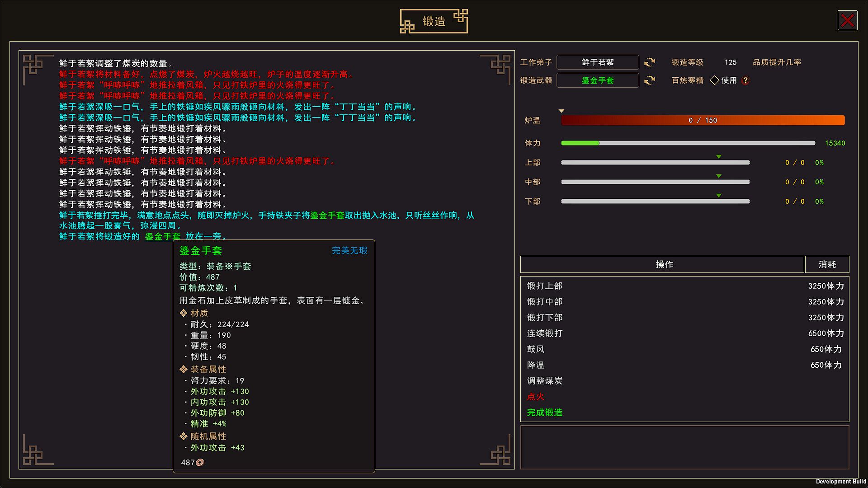Click the red 点火 ignite button
This screenshot has width=868, height=488.
tap(536, 397)
